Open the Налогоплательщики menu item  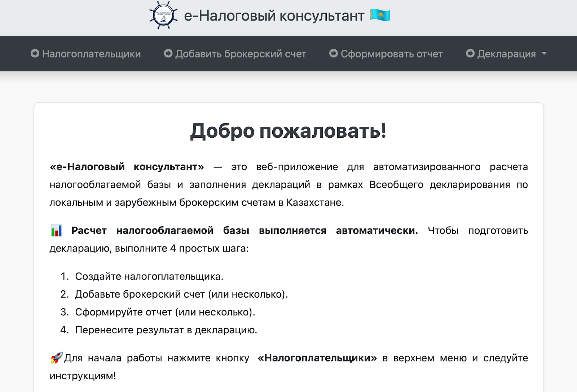coord(91,54)
